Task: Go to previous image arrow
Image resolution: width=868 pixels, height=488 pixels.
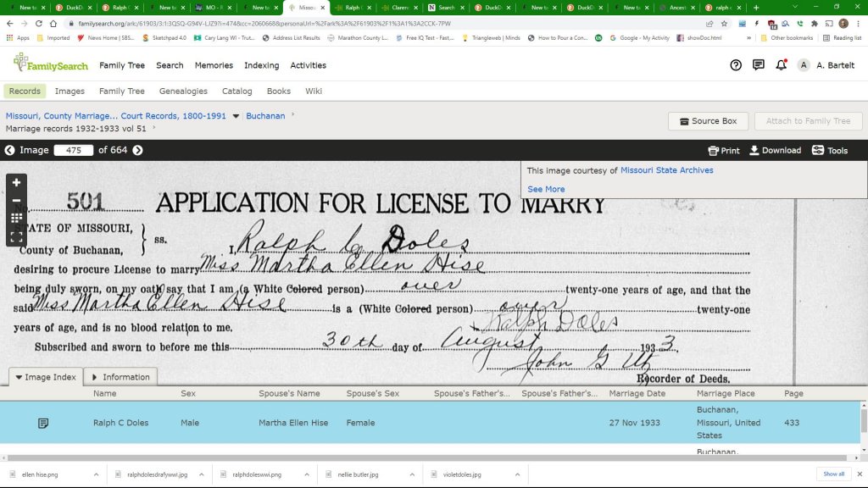Action: point(10,151)
